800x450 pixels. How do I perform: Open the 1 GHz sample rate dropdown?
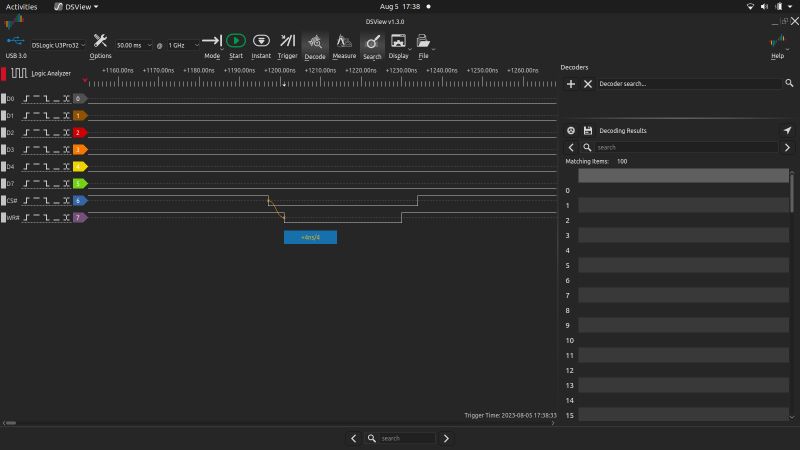tap(183, 45)
